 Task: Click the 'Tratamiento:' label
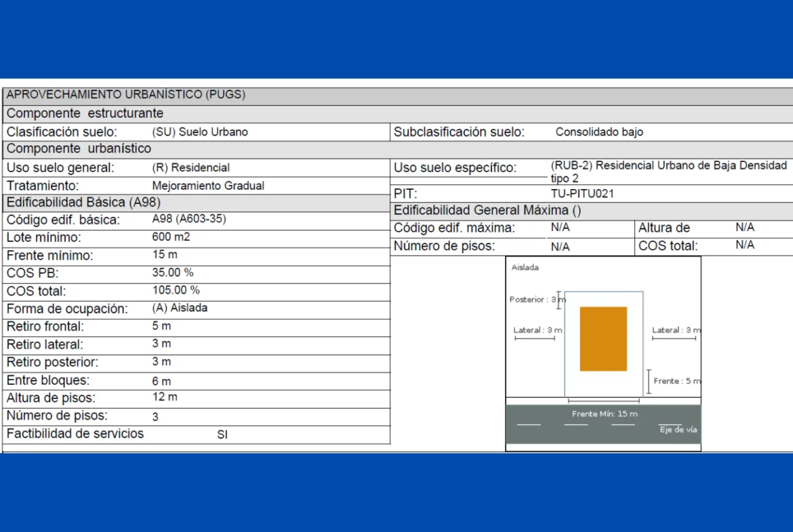[x=43, y=186]
